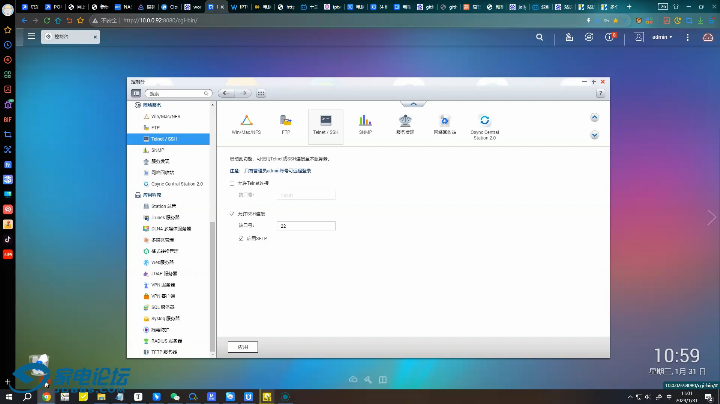The height and width of the screenshot is (404, 720).
Task: Click the Apply button at the bottom
Action: [x=243, y=347]
